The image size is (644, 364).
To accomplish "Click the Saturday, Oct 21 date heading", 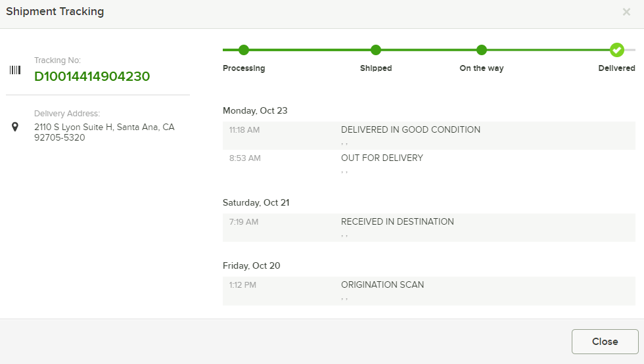I will pyautogui.click(x=256, y=203).
